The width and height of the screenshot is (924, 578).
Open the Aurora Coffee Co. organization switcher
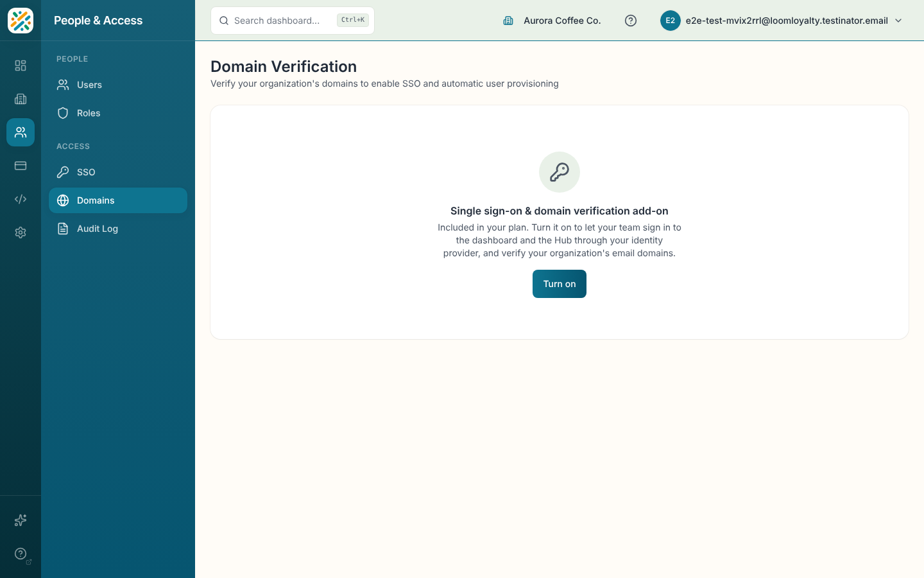tap(552, 21)
